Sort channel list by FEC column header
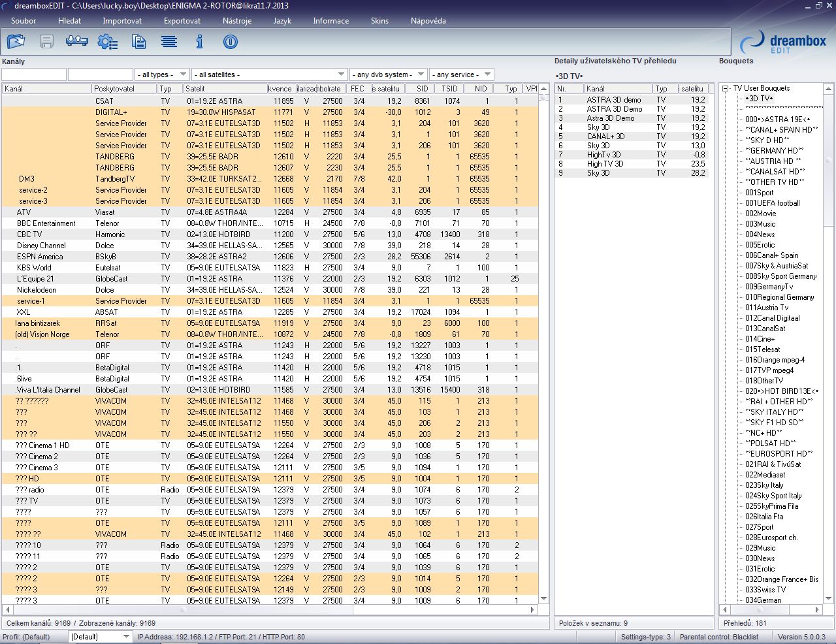This screenshot has width=836, height=644. (x=359, y=89)
